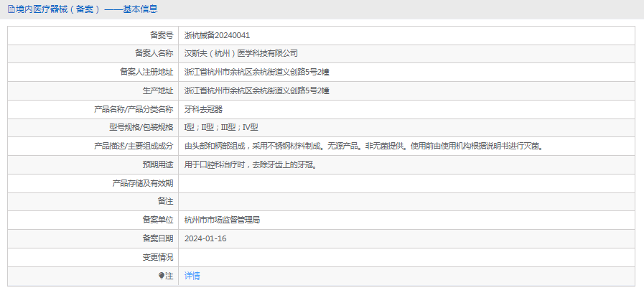Click the 备案单位 label
This screenshot has width=644, height=293.
(x=158, y=220)
